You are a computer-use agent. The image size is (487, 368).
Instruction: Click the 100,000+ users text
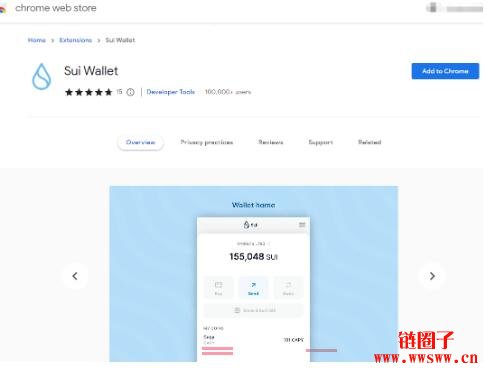[228, 92]
